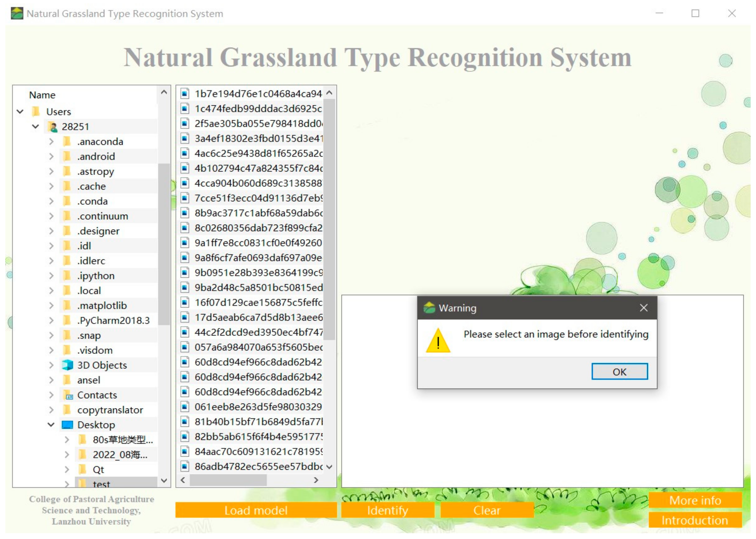Expand the Contacts folder
Viewport: 756px width, 539px height.
click(x=51, y=395)
